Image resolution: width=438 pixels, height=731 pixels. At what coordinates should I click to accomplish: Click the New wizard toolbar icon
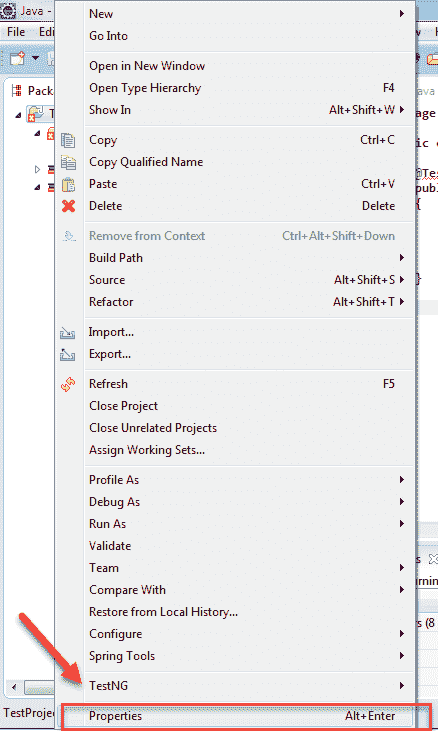(x=17, y=59)
